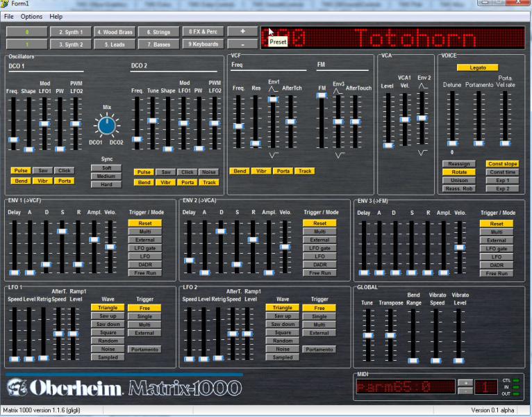Toggle DCO 1 Bend button
The width and height of the screenshot is (532, 417).
click(x=21, y=181)
